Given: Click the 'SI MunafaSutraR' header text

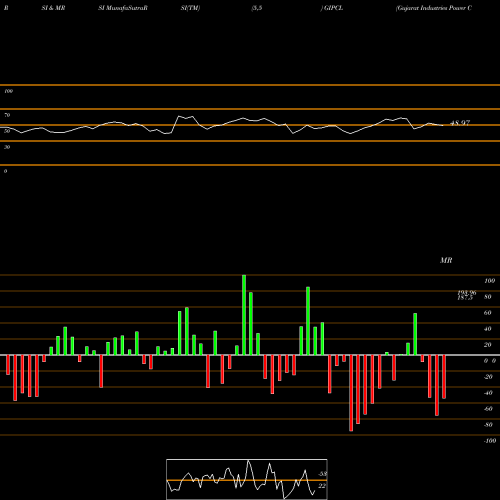Looking at the screenshot, I should pos(123,8).
